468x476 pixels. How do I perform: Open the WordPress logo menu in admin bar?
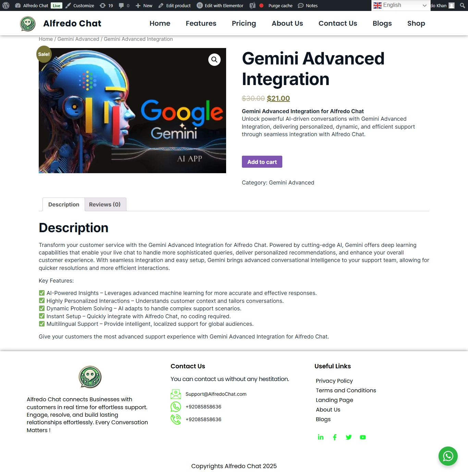[x=6, y=5]
